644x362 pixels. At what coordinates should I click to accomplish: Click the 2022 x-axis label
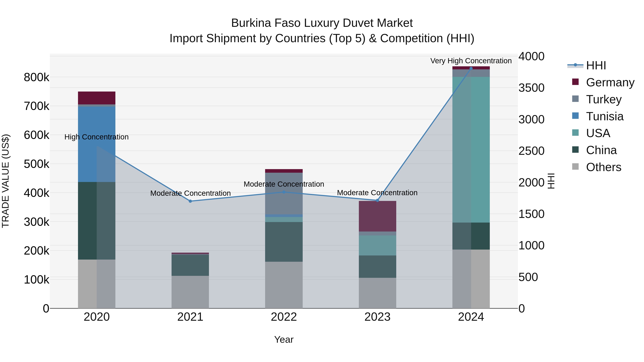click(x=284, y=317)
